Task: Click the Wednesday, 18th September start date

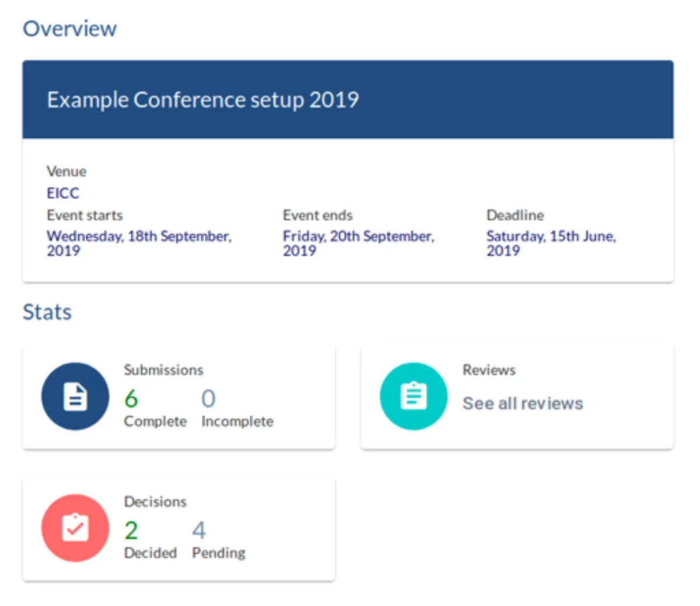Action: (139, 243)
